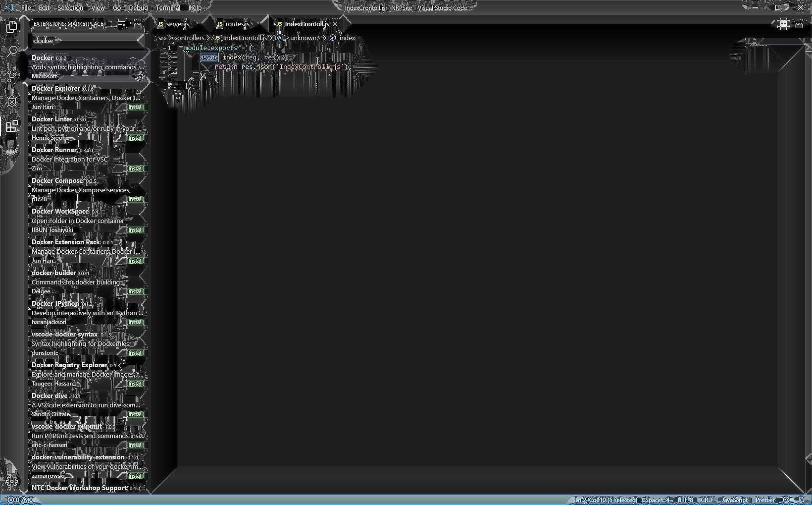Screen dimensions: 812x505
Task: Open the Selection menu
Action: click(x=70, y=7)
